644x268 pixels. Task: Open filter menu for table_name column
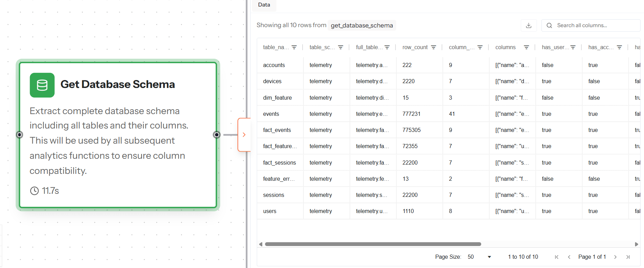pyautogui.click(x=294, y=47)
